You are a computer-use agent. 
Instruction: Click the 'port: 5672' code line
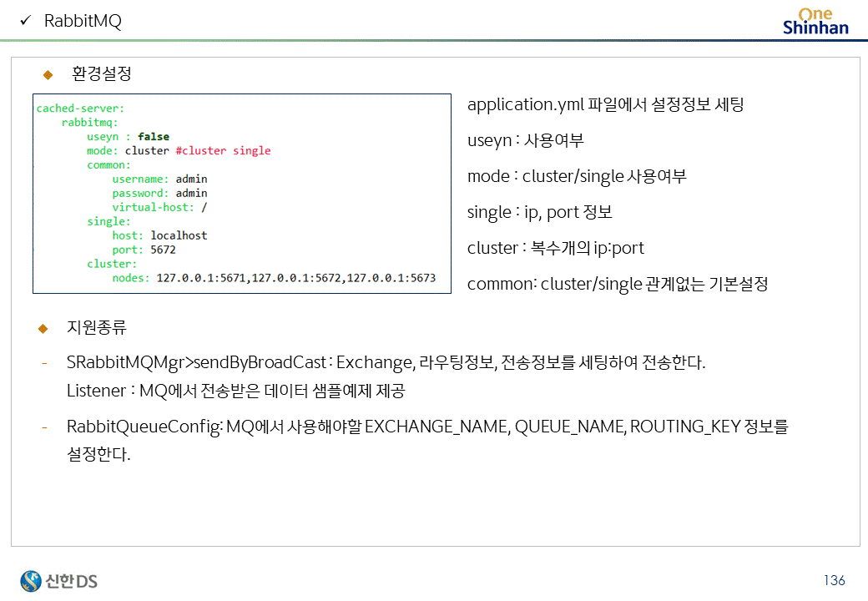(x=144, y=250)
